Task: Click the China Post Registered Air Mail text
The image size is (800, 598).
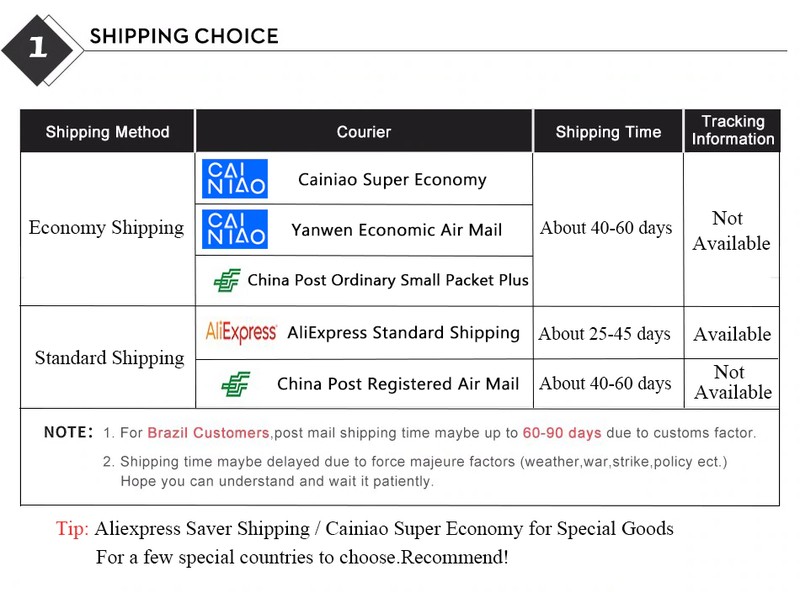Action: [398, 384]
